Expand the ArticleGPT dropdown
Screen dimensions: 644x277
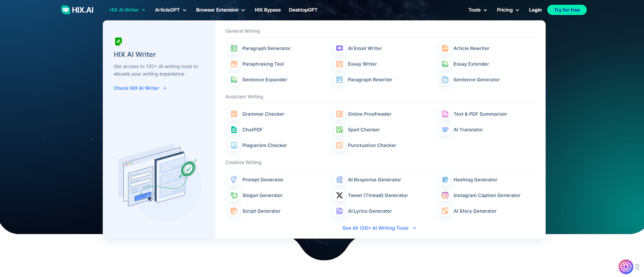coord(171,10)
